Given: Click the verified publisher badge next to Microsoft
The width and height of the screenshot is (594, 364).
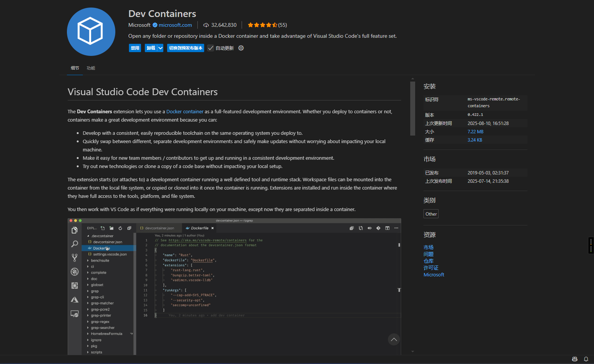Looking at the screenshot, I should pyautogui.click(x=155, y=25).
